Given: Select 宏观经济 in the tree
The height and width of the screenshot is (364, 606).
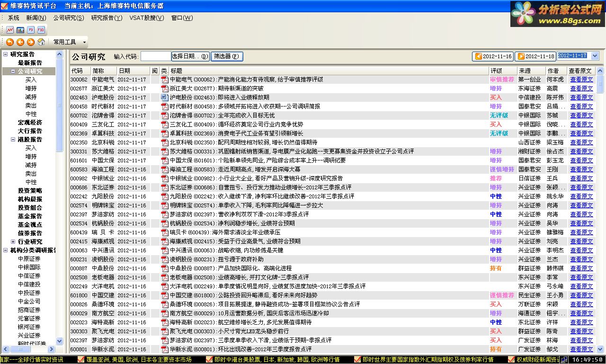Looking at the screenshot, I should (x=30, y=123).
